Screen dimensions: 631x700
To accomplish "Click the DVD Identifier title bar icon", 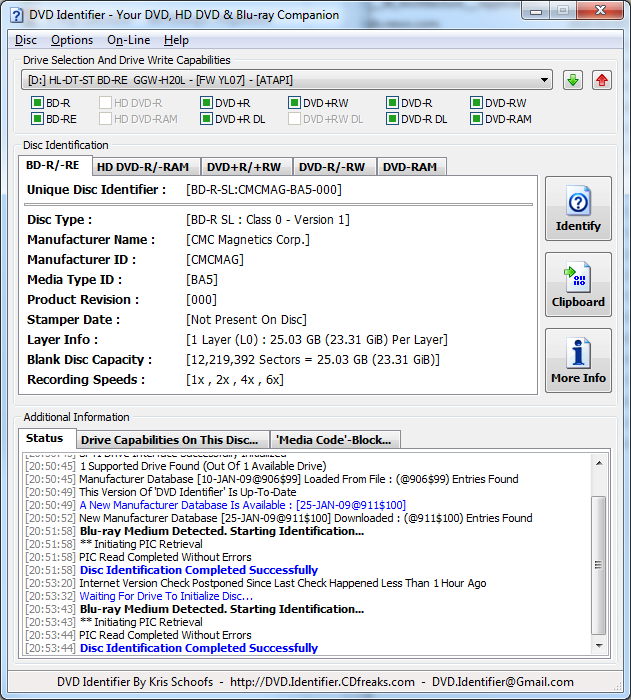I will pos(16,15).
